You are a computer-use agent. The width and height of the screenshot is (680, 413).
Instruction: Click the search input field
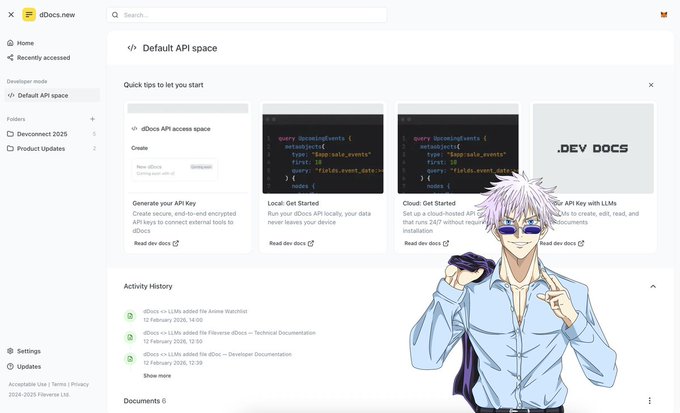click(246, 15)
